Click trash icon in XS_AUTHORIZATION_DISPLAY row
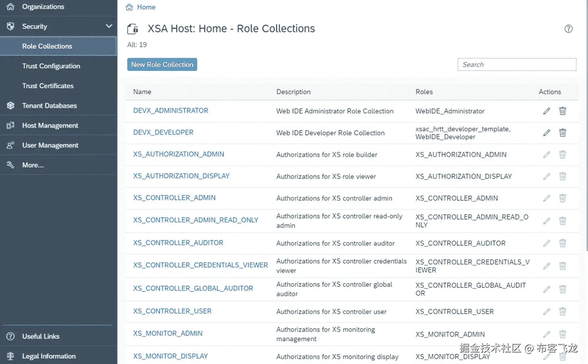 563,176
